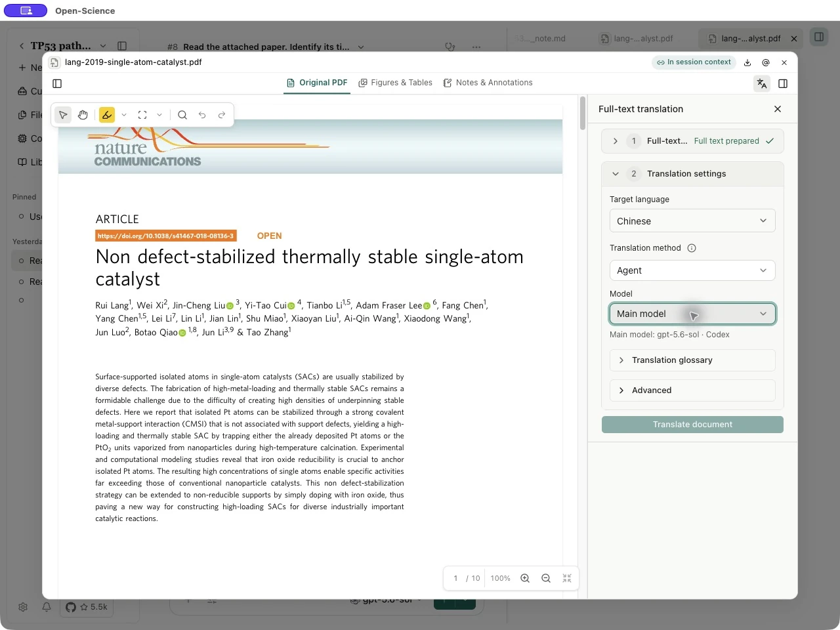Open the Translation method Agent dropdown
840x630 pixels.
(692, 270)
